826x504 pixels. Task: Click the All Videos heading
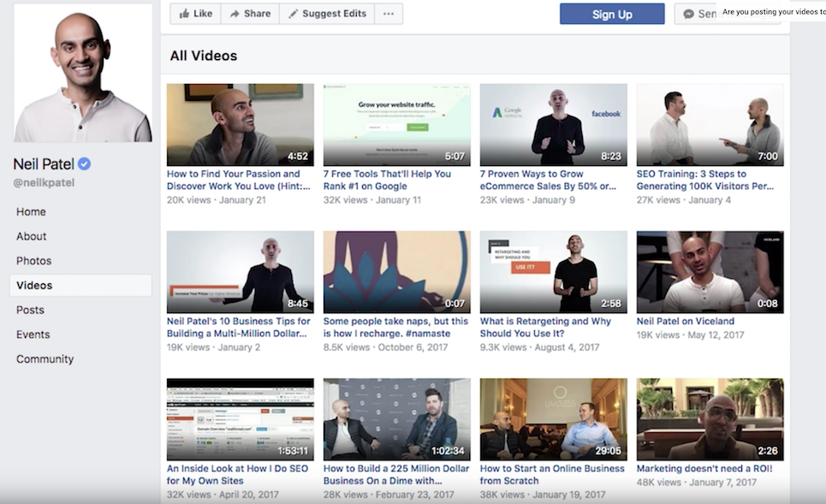tap(204, 56)
